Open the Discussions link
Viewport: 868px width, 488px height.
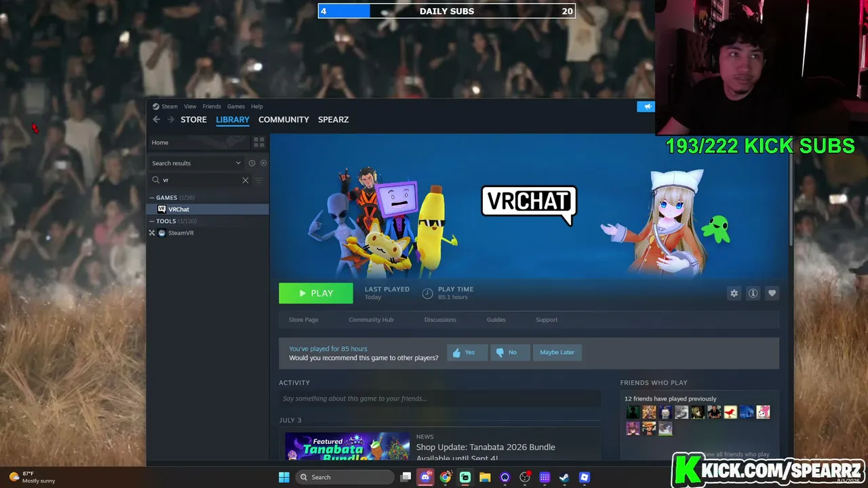440,320
